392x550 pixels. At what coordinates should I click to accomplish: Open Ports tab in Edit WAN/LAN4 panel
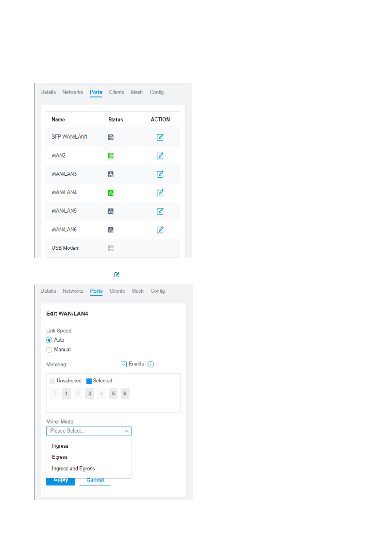click(96, 291)
